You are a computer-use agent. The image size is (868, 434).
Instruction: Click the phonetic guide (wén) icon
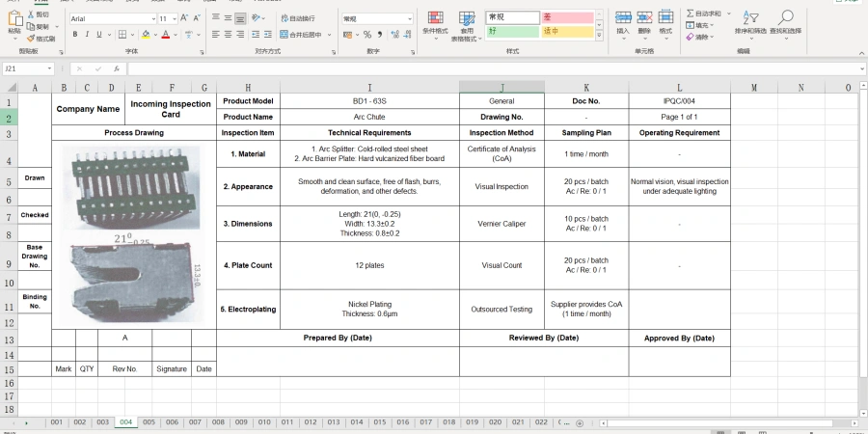pyautogui.click(x=189, y=35)
